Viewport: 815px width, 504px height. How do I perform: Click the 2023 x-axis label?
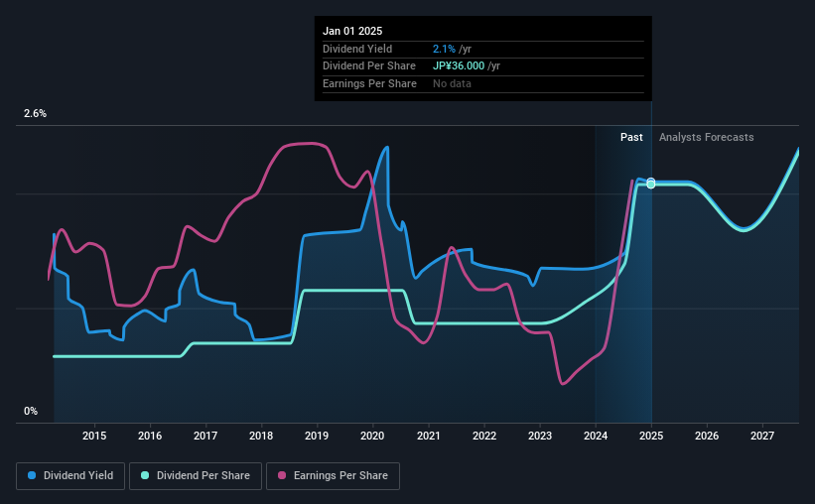point(539,436)
